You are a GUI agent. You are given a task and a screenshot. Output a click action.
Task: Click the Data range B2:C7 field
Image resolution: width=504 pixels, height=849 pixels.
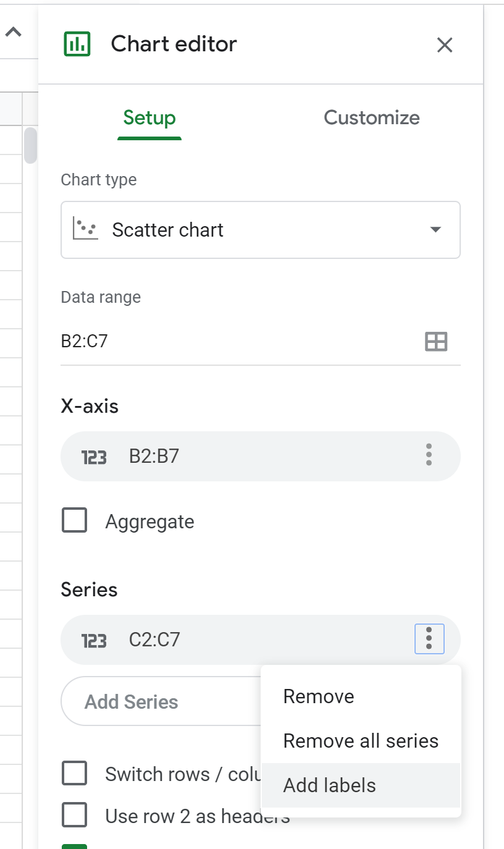(x=235, y=341)
